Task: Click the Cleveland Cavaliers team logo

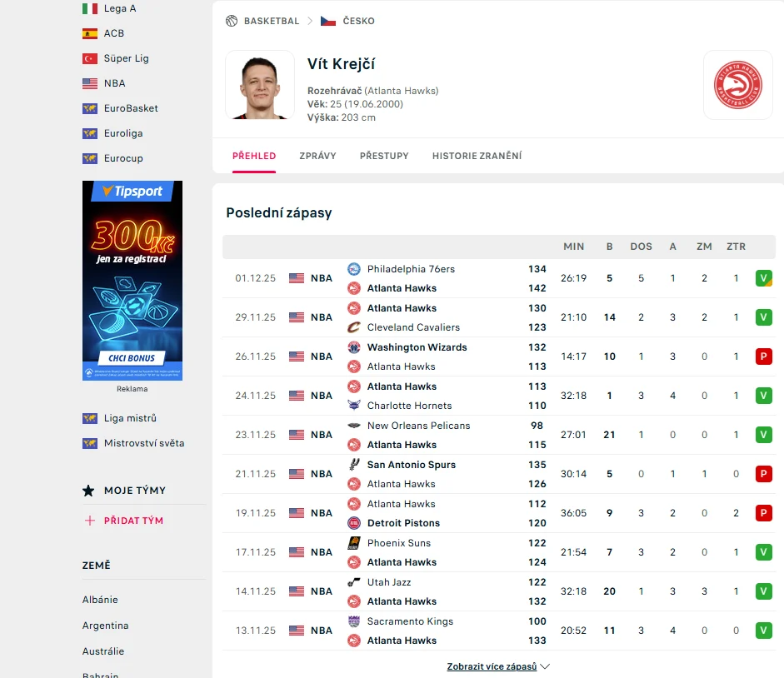Action: 353,327
